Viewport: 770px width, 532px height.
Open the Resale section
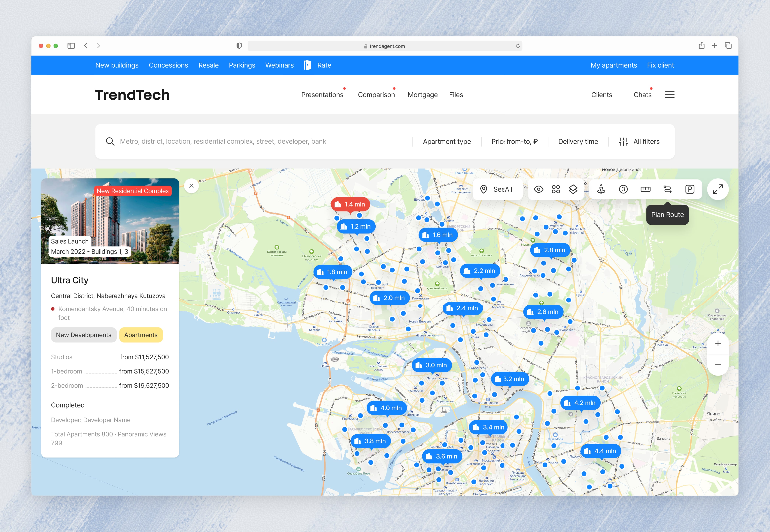(x=208, y=65)
